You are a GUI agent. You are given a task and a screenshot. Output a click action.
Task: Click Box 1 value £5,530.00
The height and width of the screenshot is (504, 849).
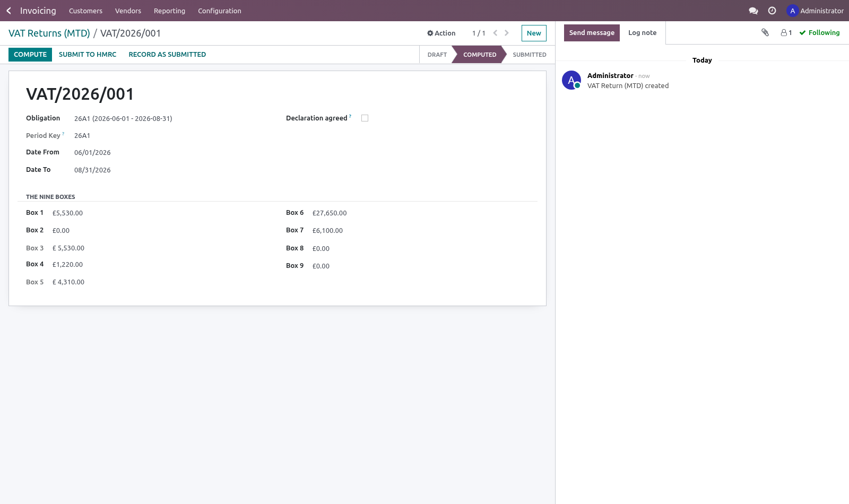[67, 213]
